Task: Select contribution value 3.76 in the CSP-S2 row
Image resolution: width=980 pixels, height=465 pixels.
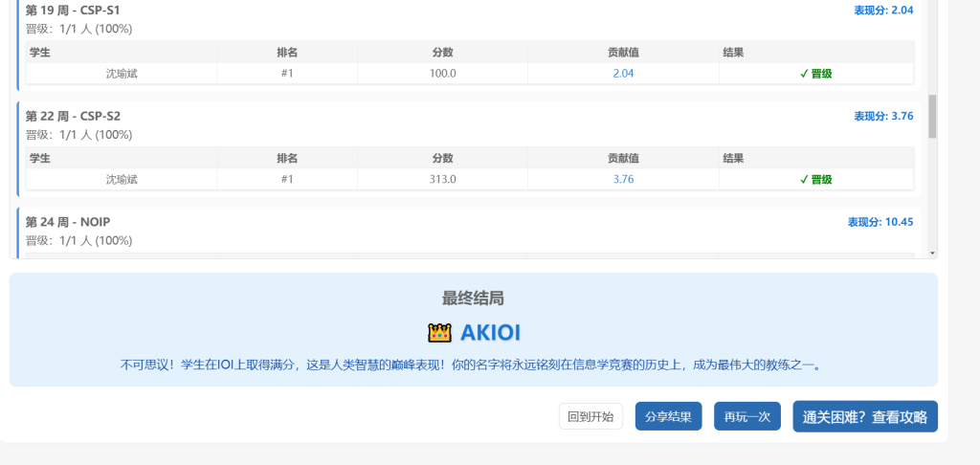Action: click(x=623, y=180)
